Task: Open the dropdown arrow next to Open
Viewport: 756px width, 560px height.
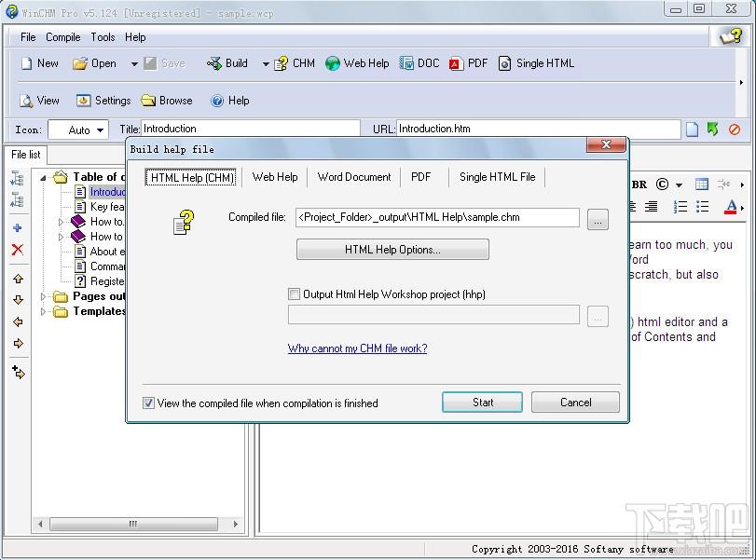Action: pyautogui.click(x=134, y=63)
